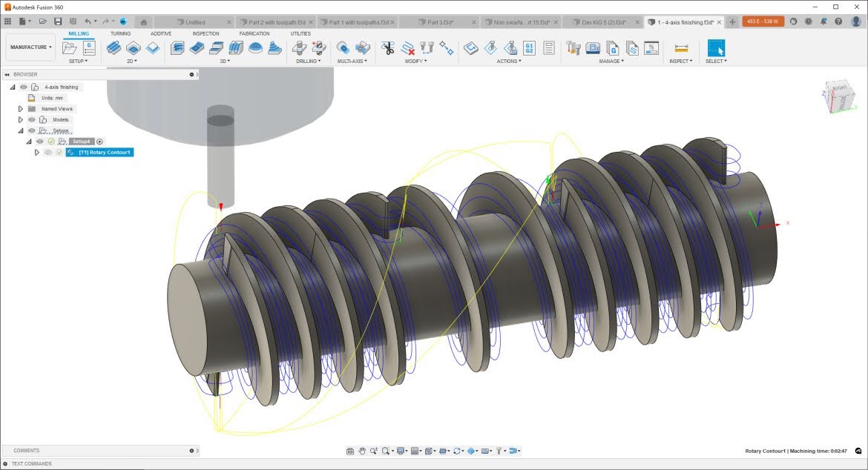Click the new document plus button
Screen dimensions: 868x470
click(732, 22)
